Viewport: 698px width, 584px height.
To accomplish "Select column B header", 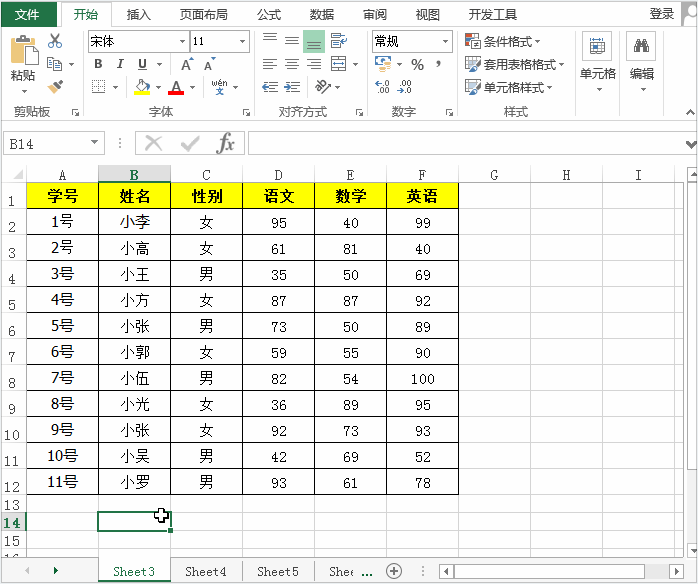I will click(x=134, y=174).
